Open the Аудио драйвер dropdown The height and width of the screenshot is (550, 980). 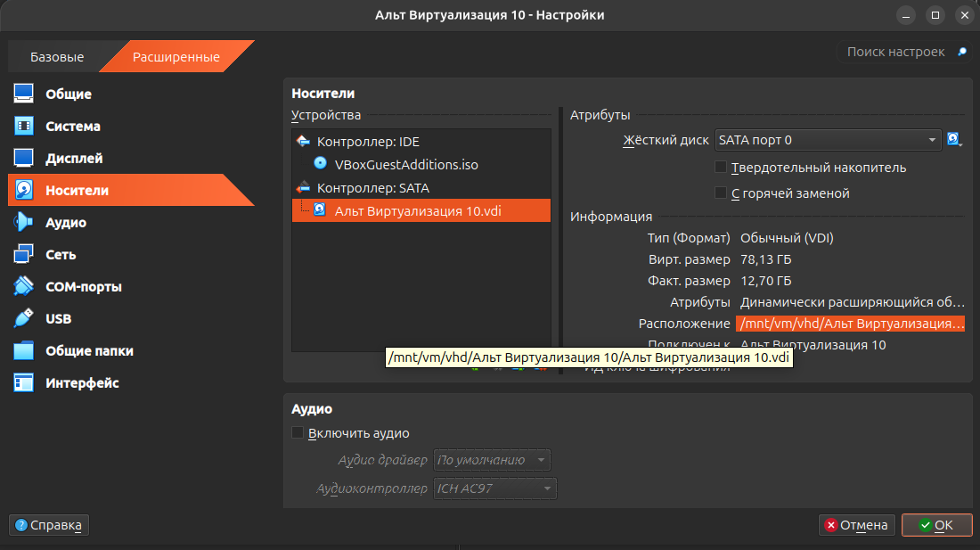(492, 460)
